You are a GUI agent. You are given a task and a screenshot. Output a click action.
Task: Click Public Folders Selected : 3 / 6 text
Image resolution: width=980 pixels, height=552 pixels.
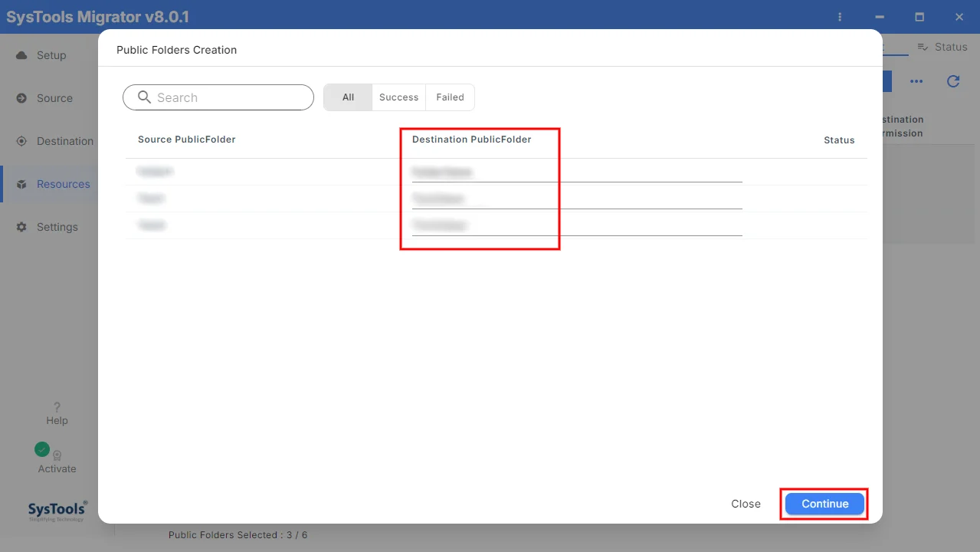click(x=238, y=535)
